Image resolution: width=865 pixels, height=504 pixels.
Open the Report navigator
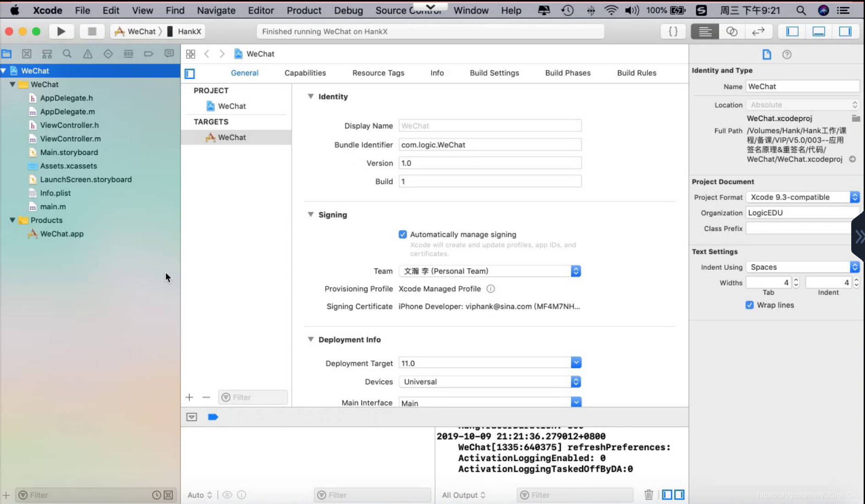(x=169, y=54)
